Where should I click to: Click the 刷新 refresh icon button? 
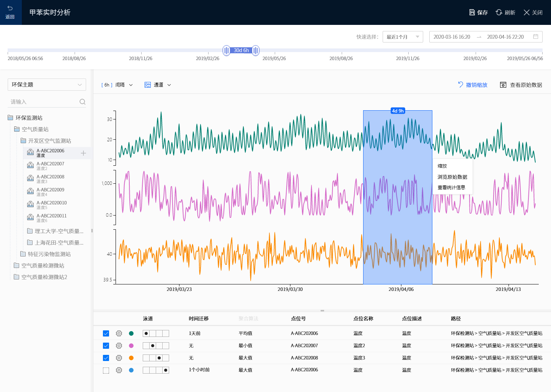[x=499, y=12]
